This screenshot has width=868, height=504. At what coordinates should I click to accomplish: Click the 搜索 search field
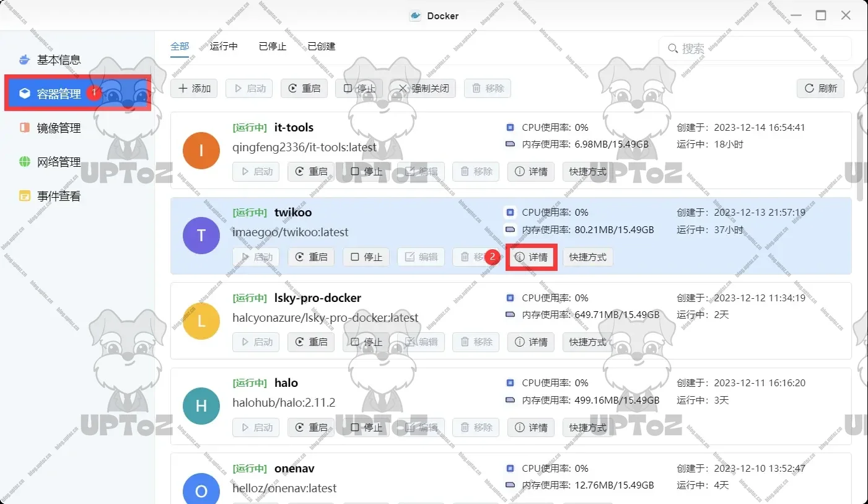click(755, 48)
